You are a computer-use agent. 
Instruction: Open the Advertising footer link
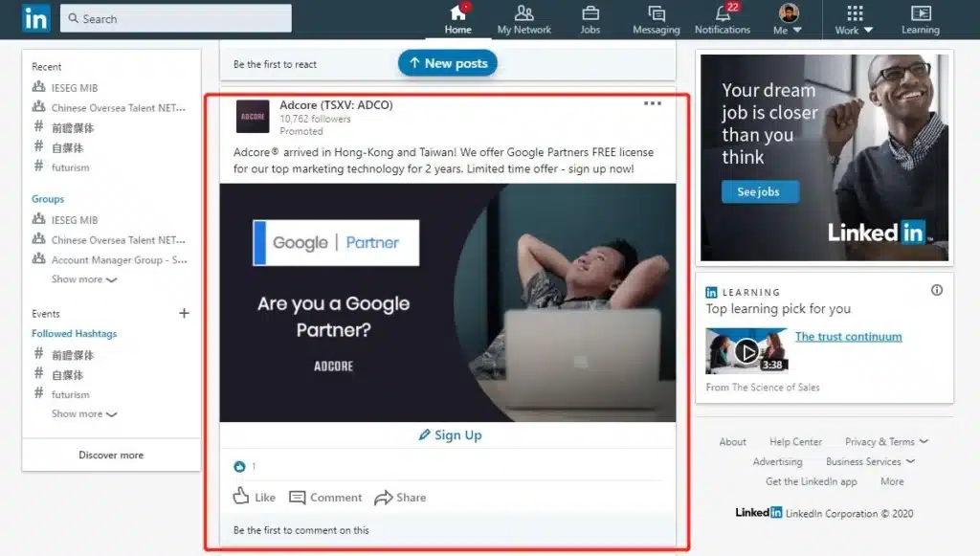click(777, 461)
